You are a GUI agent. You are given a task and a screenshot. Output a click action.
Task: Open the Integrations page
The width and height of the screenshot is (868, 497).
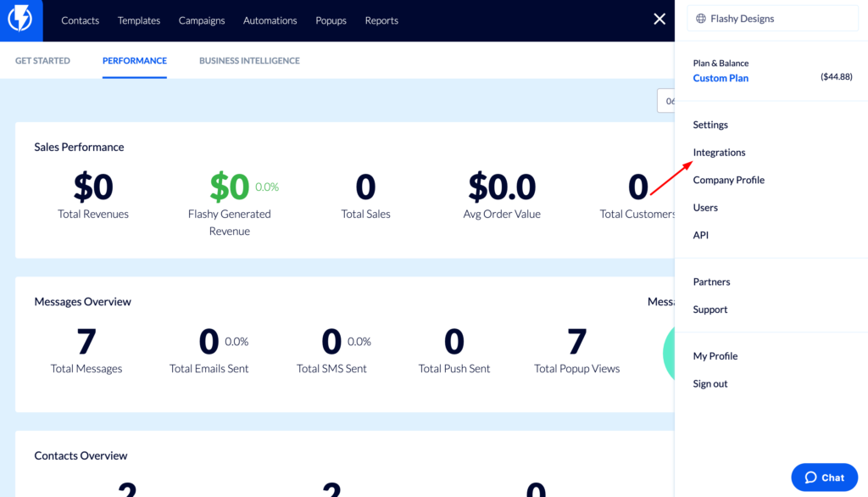719,153
